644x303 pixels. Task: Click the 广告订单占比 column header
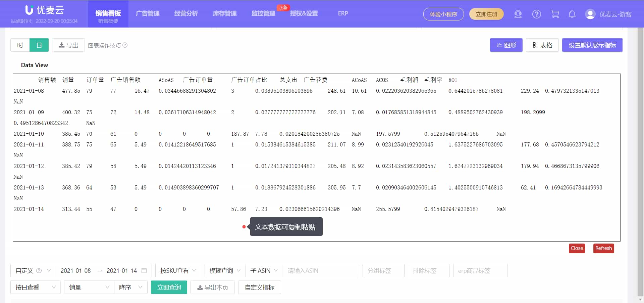pos(249,80)
